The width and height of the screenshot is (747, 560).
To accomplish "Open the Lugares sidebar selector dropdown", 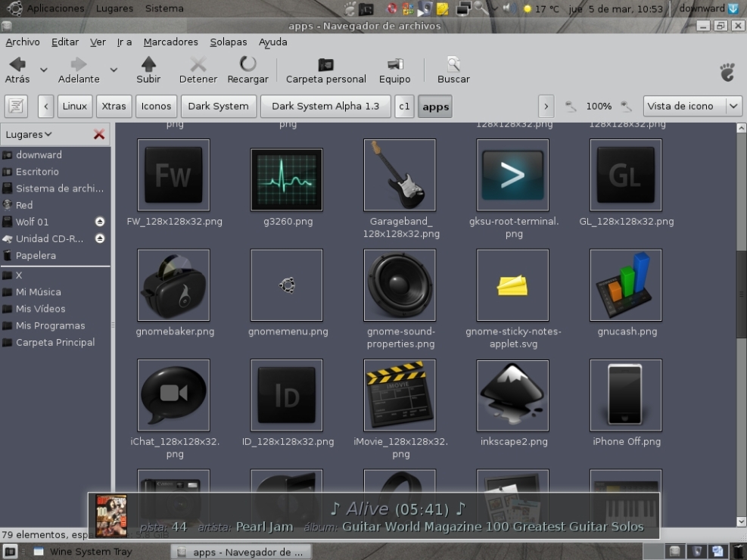I will [x=29, y=135].
